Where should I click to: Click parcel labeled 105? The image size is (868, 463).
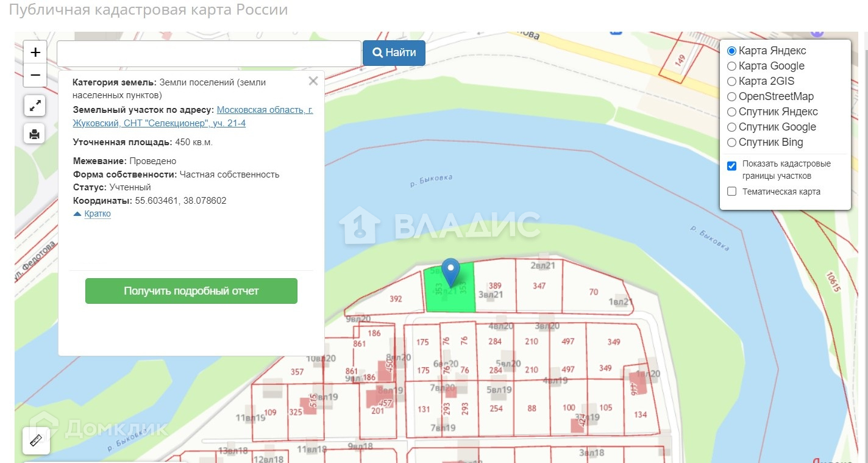click(x=606, y=407)
